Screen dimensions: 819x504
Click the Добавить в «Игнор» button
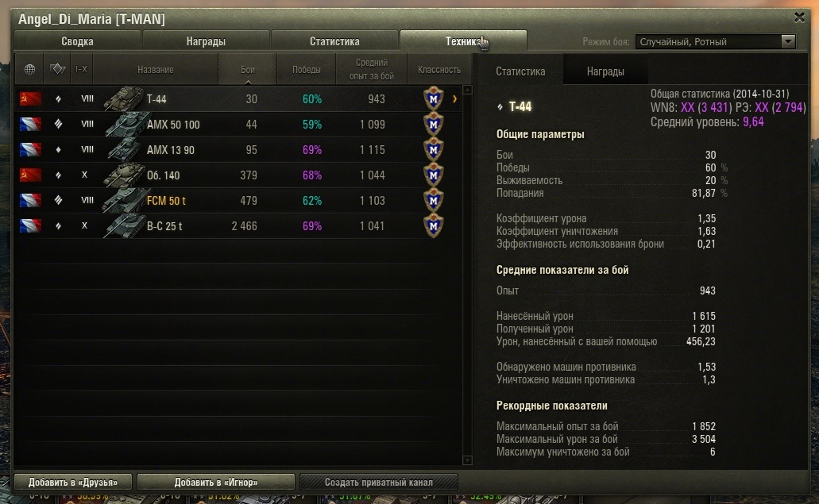click(x=216, y=482)
